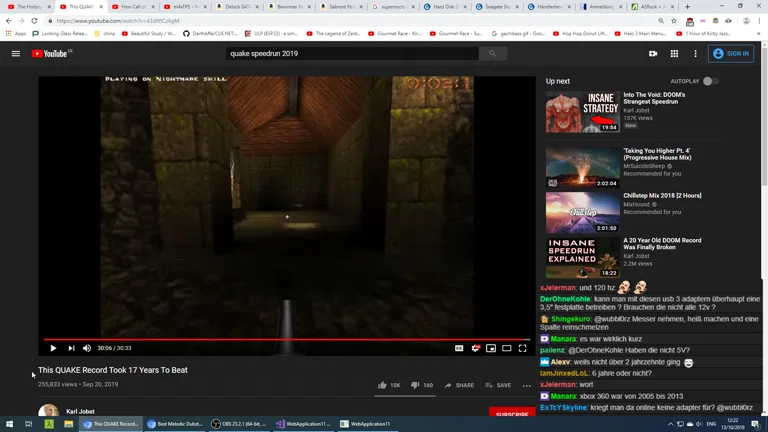This screenshot has height=432, width=768.
Task: Click the browser forward arrow
Action: tap(21, 21)
